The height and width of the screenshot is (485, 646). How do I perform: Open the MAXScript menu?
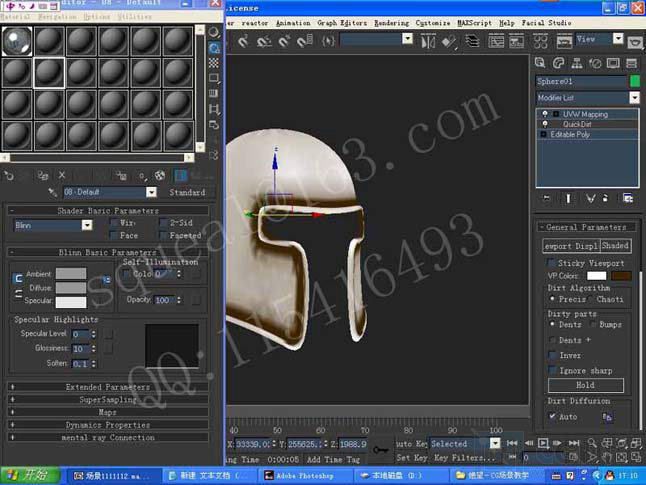474,23
